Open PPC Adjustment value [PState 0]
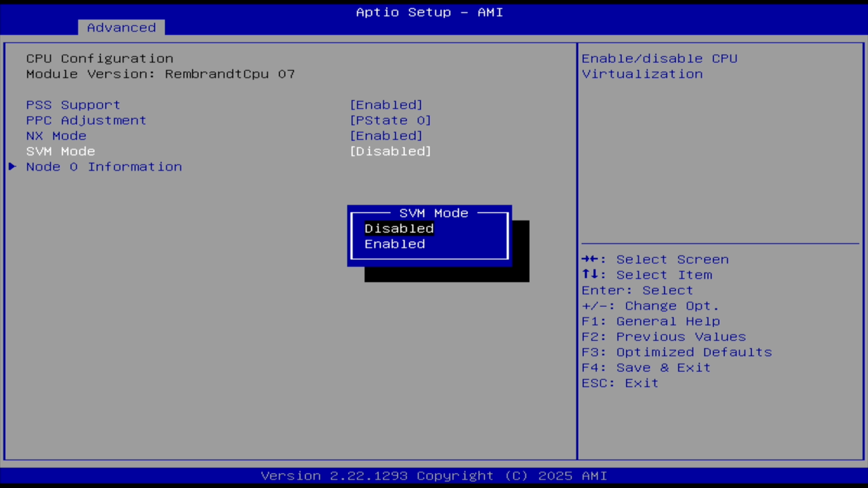Image resolution: width=868 pixels, height=488 pixels. pos(391,120)
